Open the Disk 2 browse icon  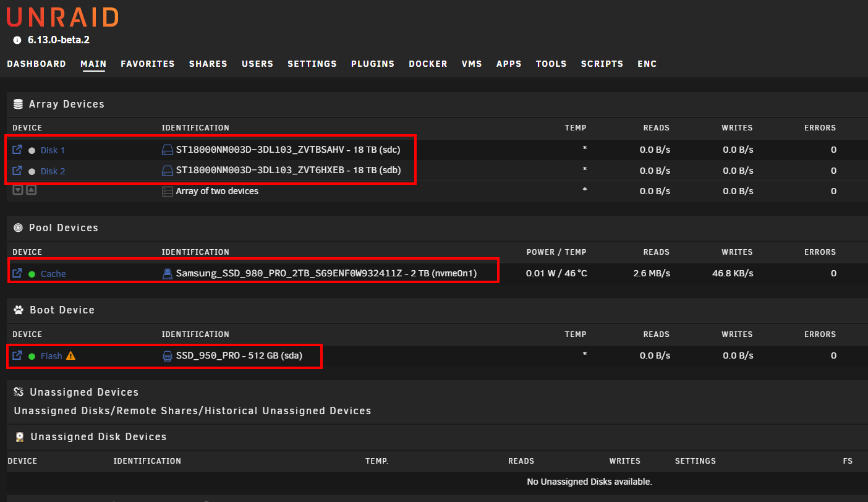point(17,171)
